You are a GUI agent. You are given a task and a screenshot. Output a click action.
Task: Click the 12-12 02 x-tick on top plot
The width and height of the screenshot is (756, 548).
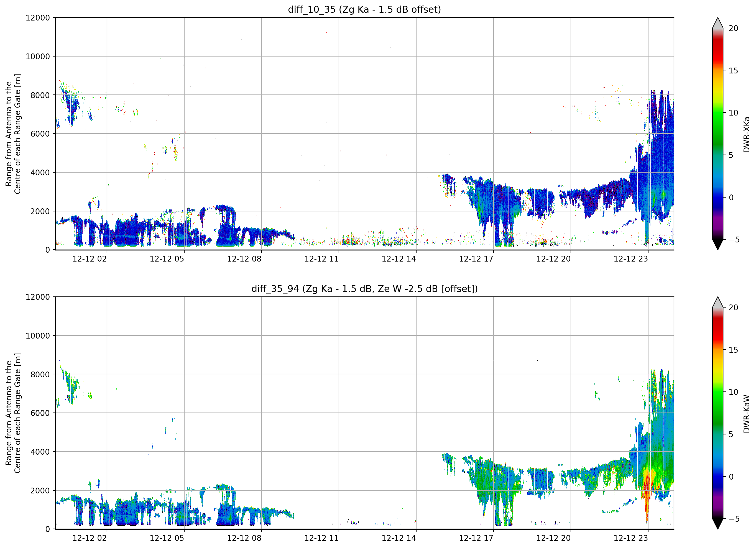coord(90,259)
